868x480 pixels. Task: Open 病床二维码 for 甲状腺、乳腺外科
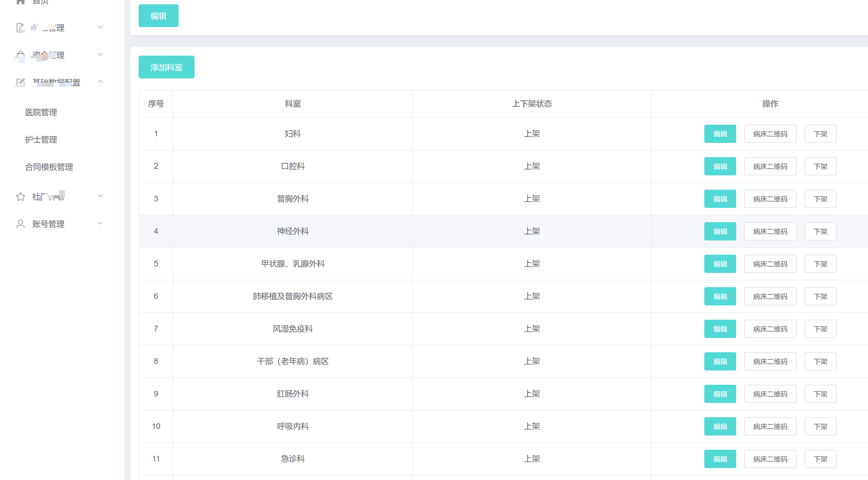click(770, 264)
